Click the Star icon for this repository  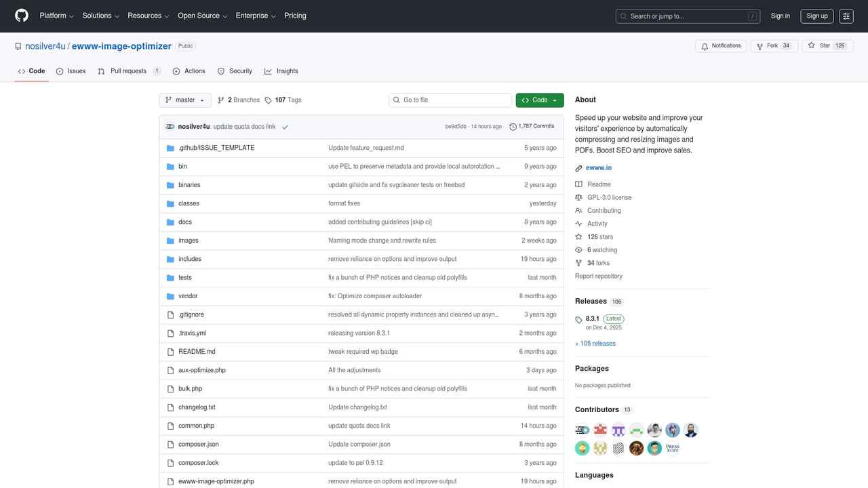[812, 46]
